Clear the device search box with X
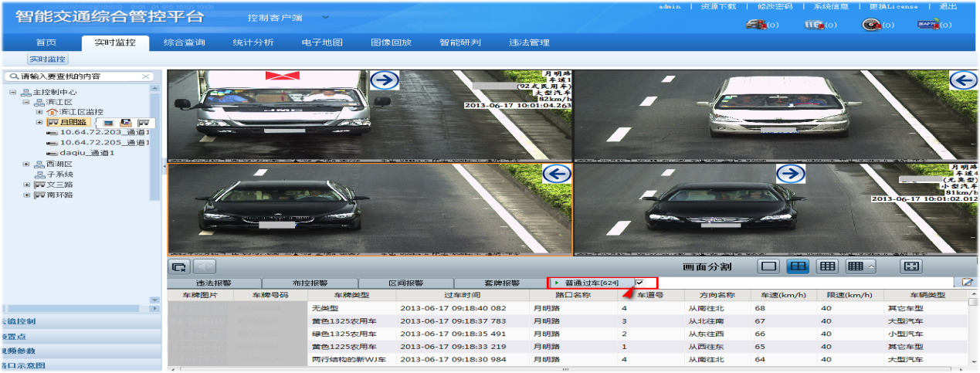Image resolution: width=980 pixels, height=373 pixels. [146, 76]
